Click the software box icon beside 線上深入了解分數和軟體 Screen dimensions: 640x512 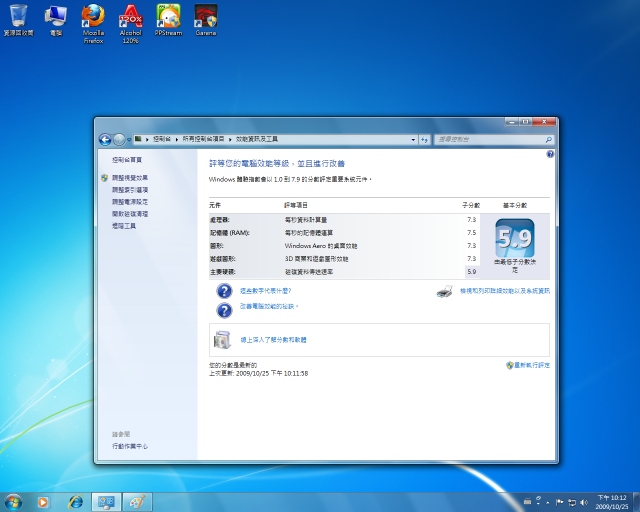pos(222,340)
